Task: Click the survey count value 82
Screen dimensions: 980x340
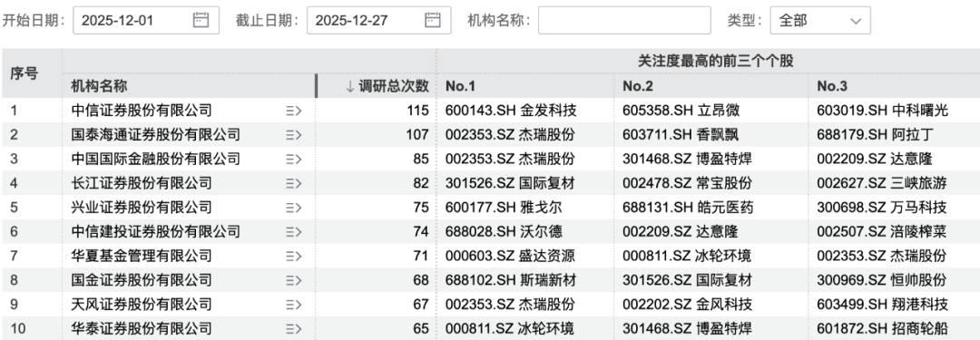Action: (x=422, y=183)
